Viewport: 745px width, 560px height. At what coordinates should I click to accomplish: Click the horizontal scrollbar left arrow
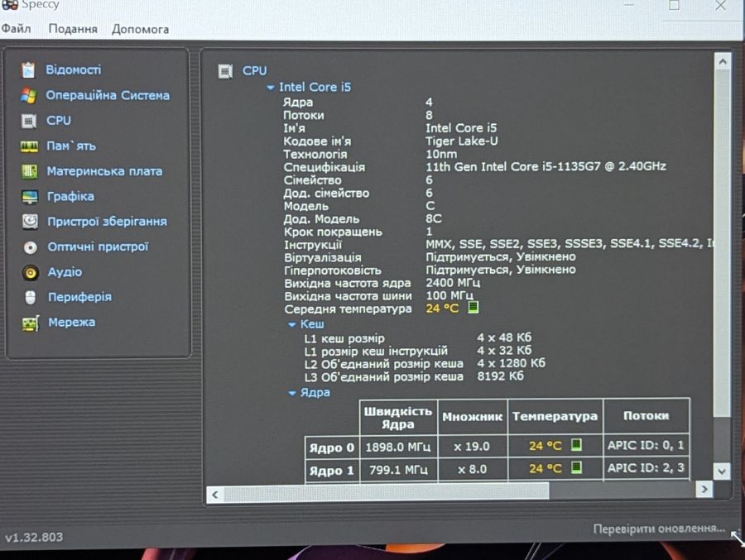pos(215,495)
